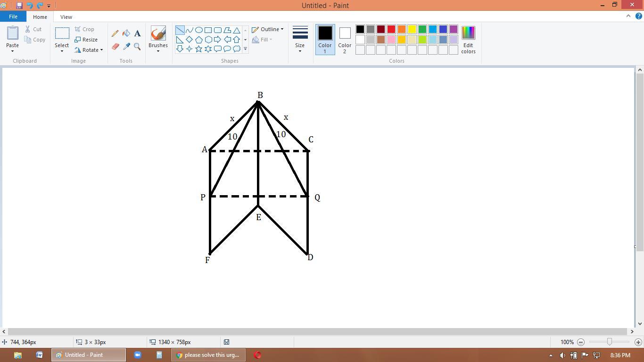This screenshot has width=644, height=362.
Task: Toggle Color 1 as active color
Action: pyautogui.click(x=325, y=39)
